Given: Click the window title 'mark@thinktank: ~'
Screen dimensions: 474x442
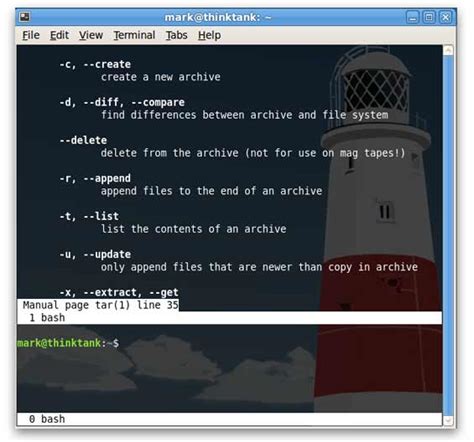Looking at the screenshot, I should [x=218, y=17].
